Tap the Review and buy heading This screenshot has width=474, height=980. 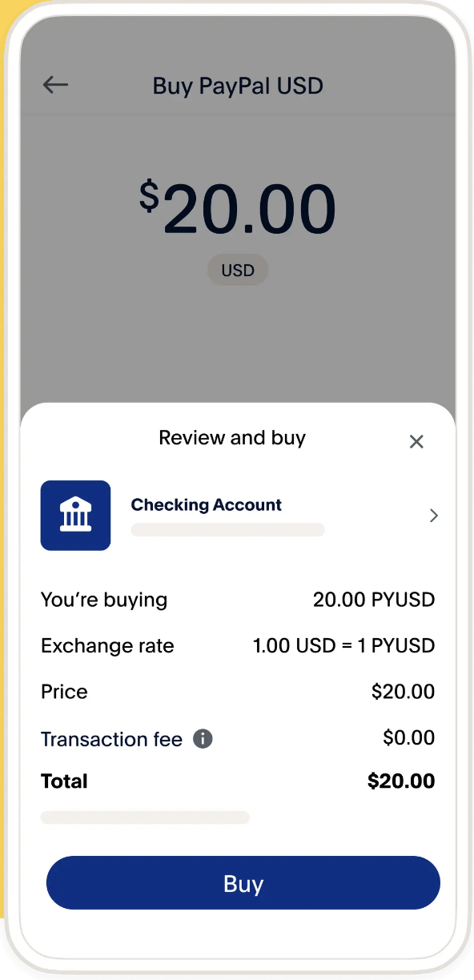coord(232,438)
